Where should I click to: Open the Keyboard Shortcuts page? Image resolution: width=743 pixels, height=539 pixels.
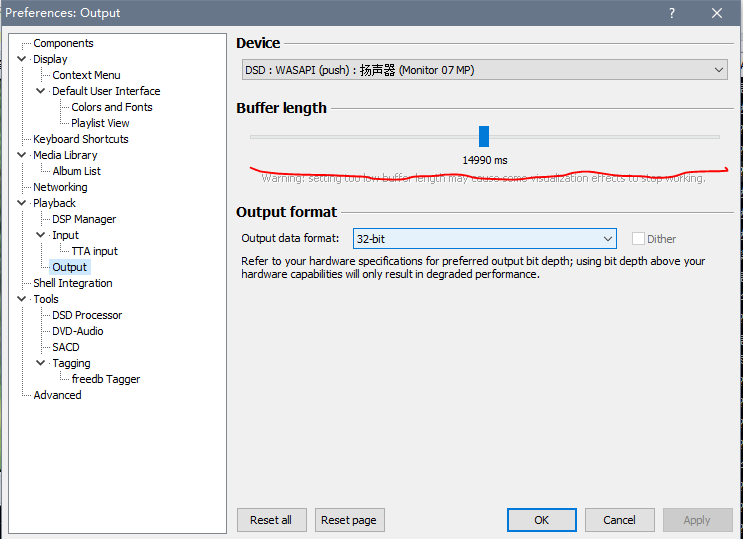(80, 139)
